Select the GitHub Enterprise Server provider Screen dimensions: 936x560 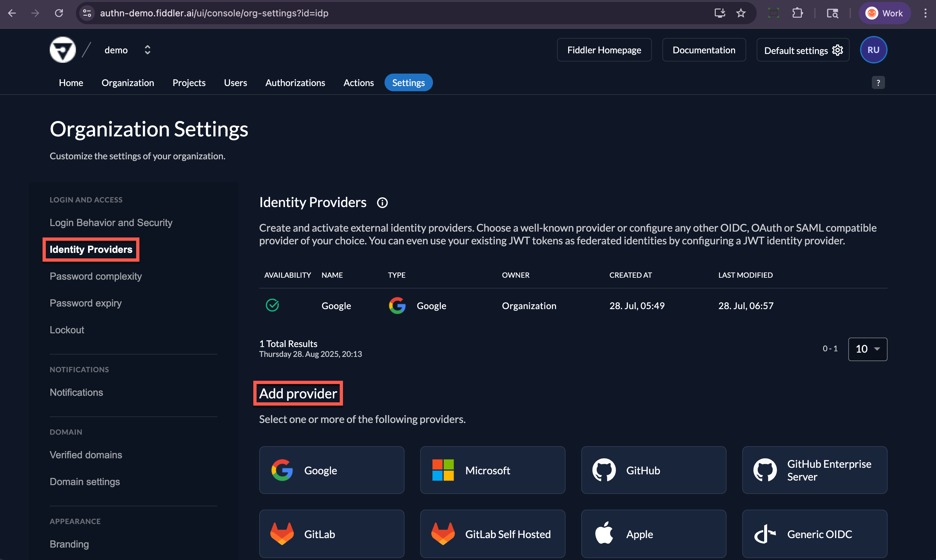(x=815, y=470)
